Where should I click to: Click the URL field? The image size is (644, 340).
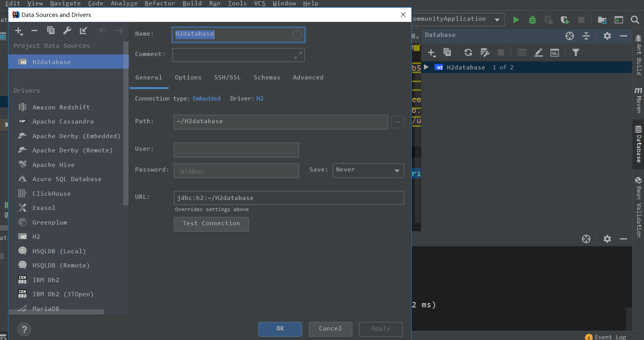[289, 198]
